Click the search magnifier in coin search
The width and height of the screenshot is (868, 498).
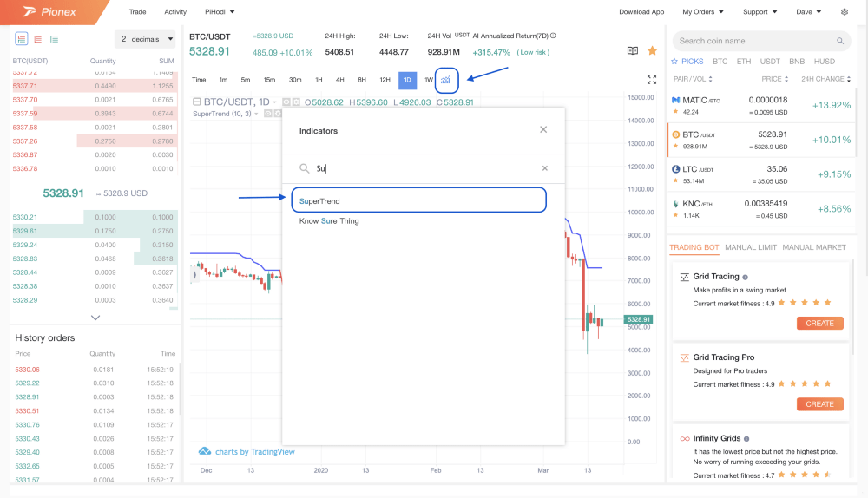point(839,41)
